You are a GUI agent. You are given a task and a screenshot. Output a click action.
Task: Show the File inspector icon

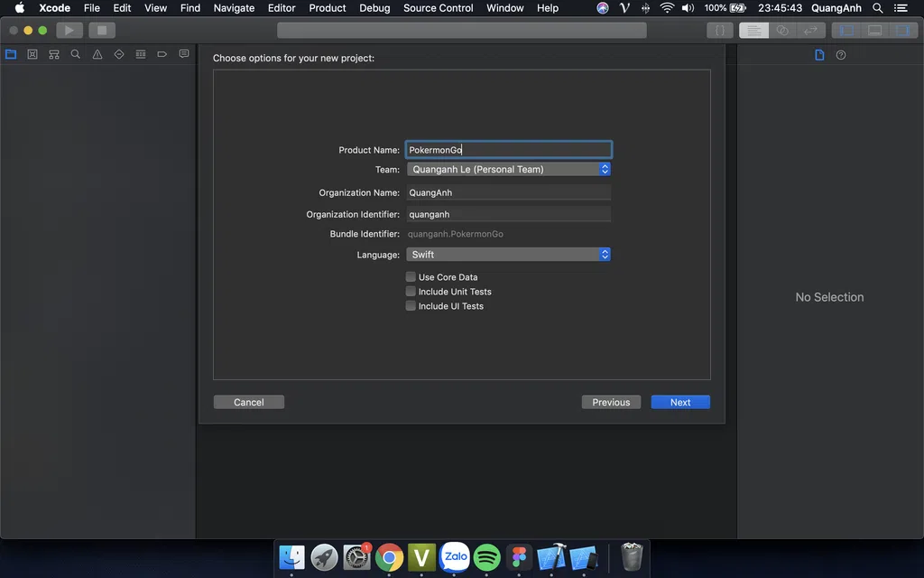pyautogui.click(x=819, y=55)
